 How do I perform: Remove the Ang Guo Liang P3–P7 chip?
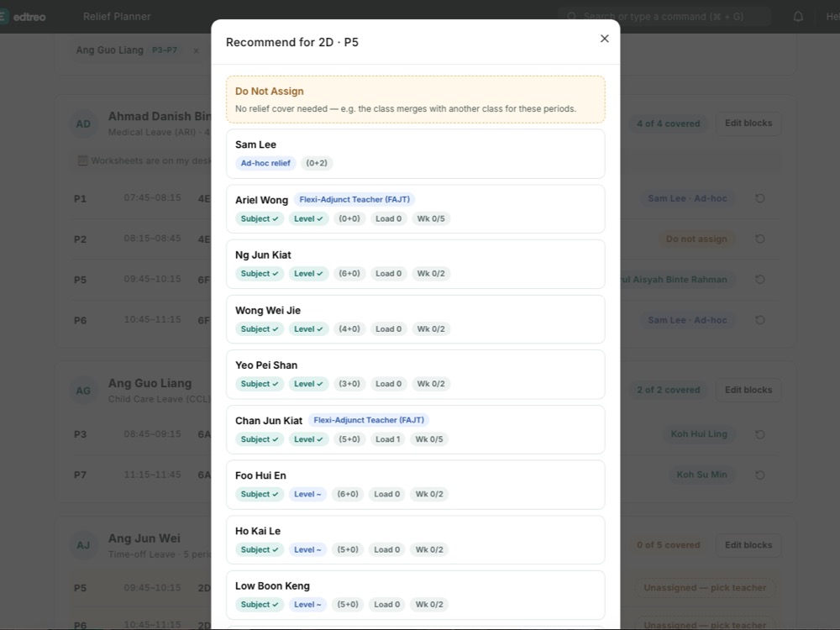(196, 50)
